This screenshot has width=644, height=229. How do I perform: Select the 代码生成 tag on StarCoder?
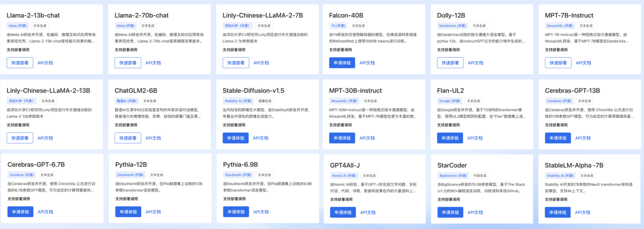pyautogui.click(x=480, y=175)
